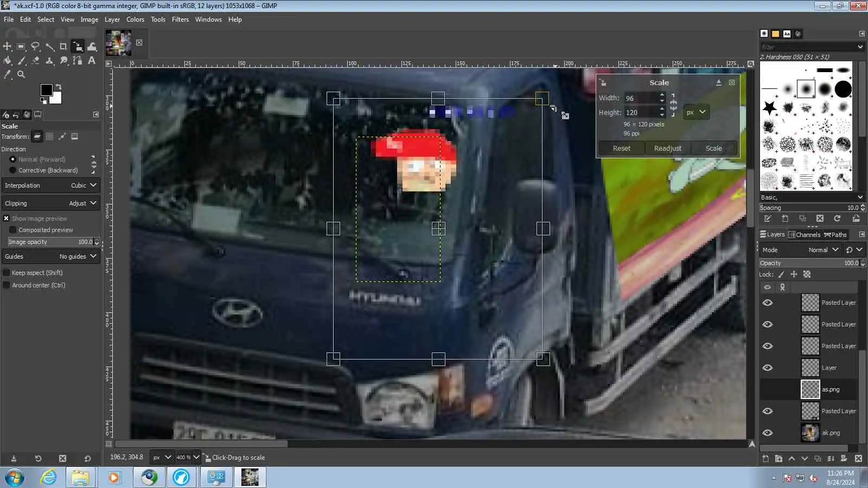Click the Reset button in Scale dialog
Image resolution: width=868 pixels, height=488 pixels.
click(622, 149)
